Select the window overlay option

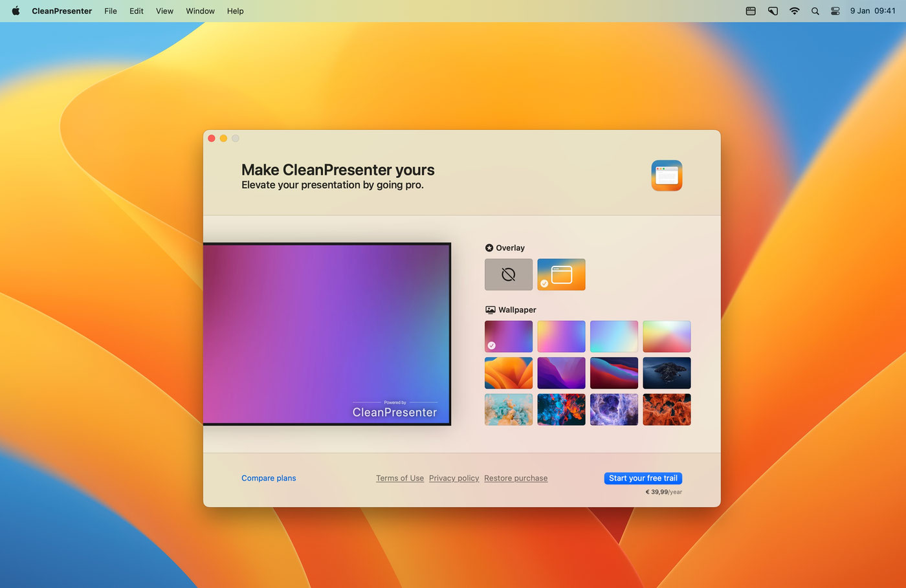561,275
